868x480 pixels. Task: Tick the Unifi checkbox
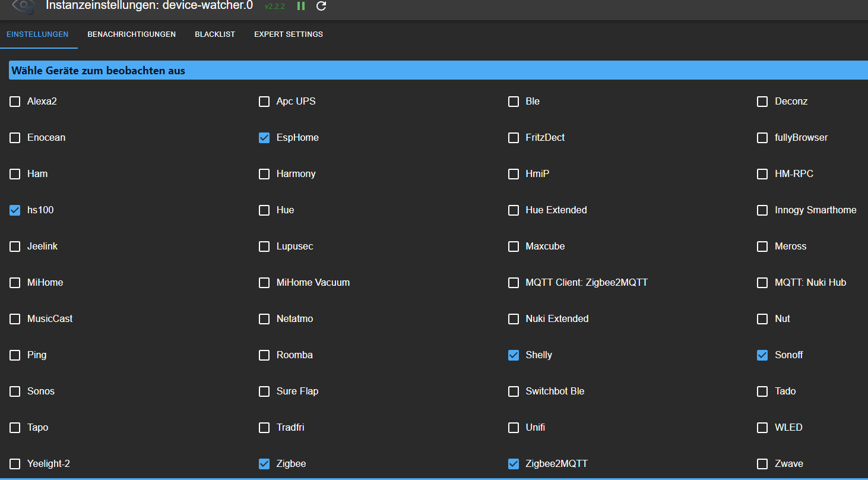(x=514, y=428)
